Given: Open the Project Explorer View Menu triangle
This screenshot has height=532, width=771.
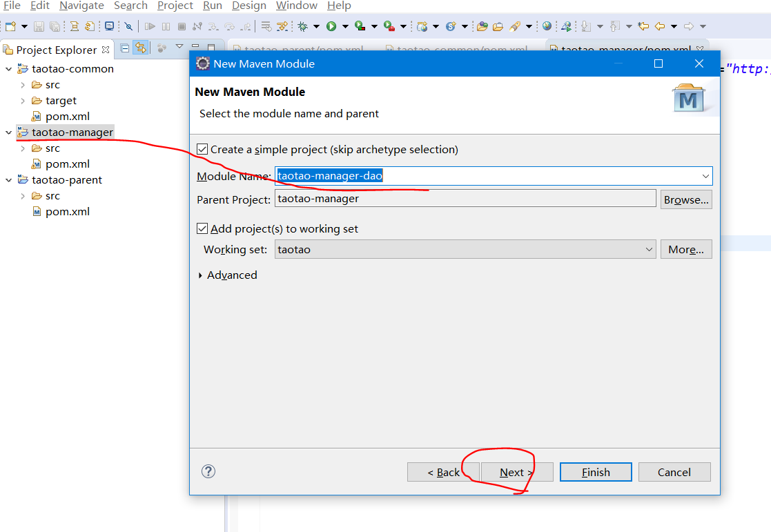Looking at the screenshot, I should click(179, 47).
